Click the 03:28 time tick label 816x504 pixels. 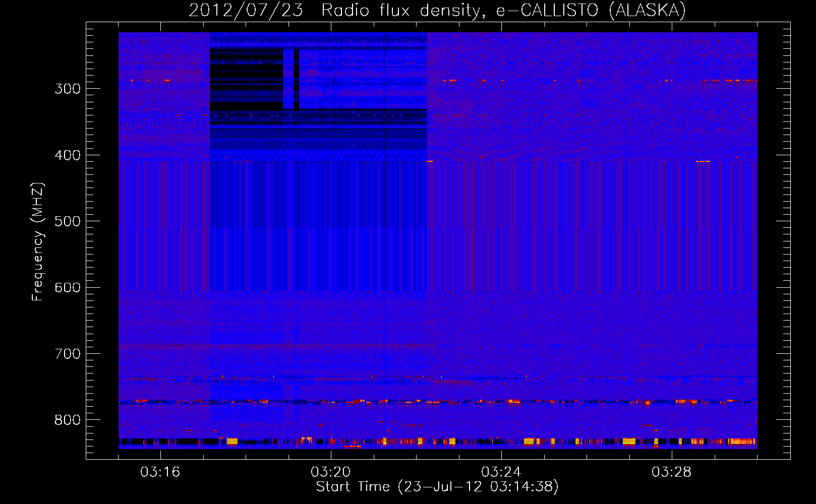coord(672,472)
